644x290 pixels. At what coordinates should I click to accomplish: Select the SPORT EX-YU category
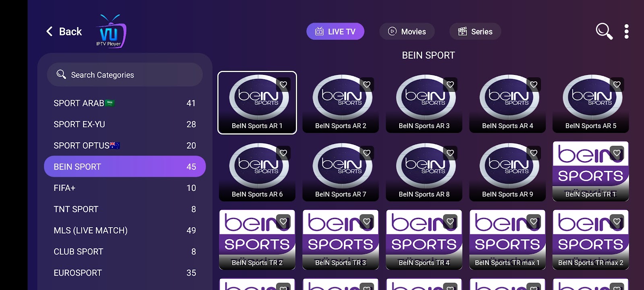(125, 124)
